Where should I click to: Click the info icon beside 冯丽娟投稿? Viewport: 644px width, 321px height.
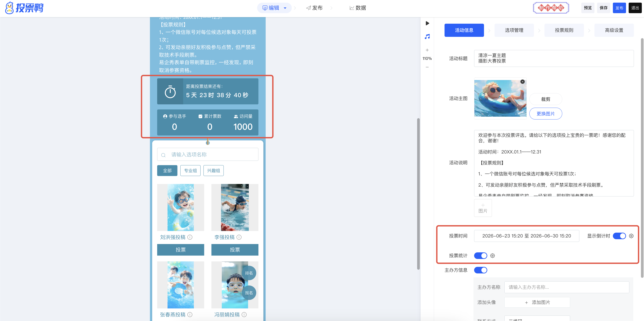(244, 314)
